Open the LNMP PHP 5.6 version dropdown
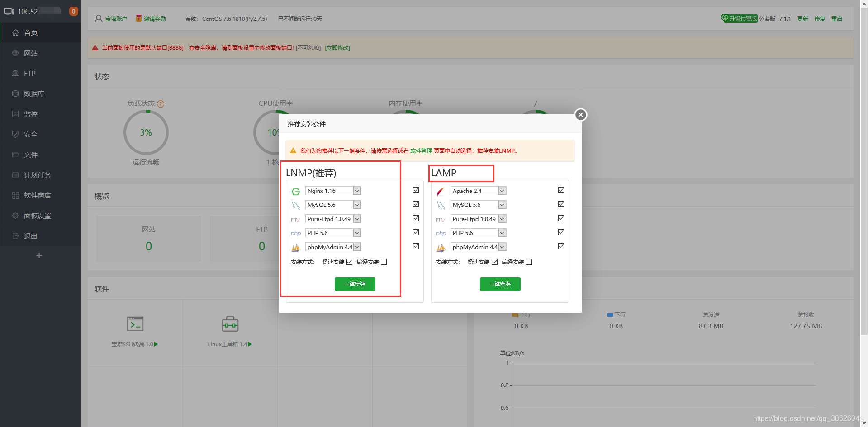The height and width of the screenshot is (427, 868). click(x=333, y=233)
